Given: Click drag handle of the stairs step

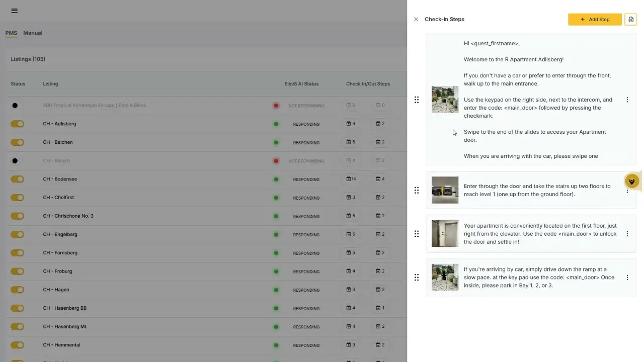Looking at the screenshot, I should pos(417,190).
